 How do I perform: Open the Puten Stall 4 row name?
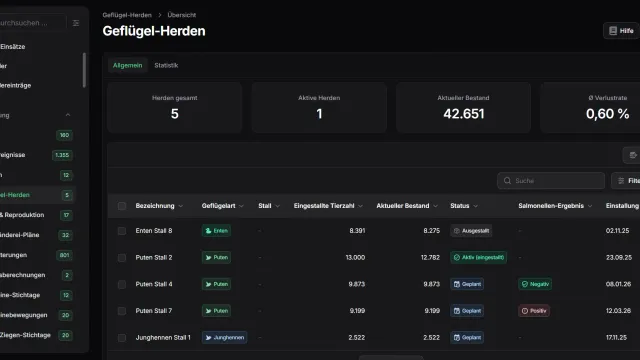154,284
